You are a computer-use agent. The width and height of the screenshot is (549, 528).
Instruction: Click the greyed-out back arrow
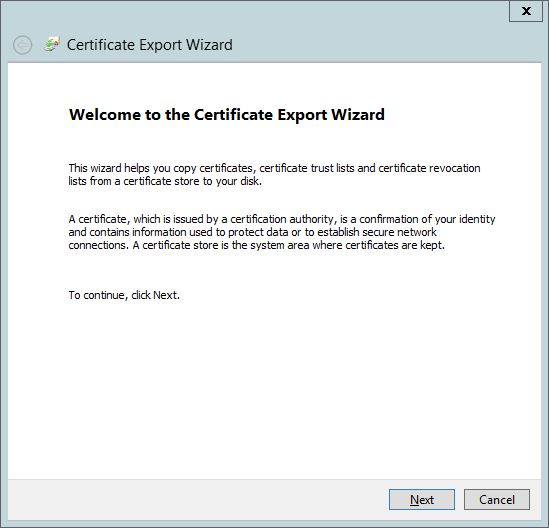pos(22,45)
